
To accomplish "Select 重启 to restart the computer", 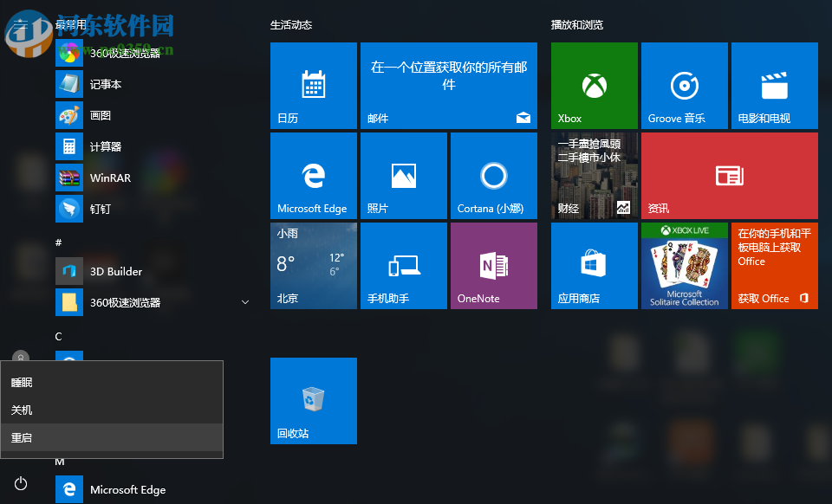I will (22, 437).
